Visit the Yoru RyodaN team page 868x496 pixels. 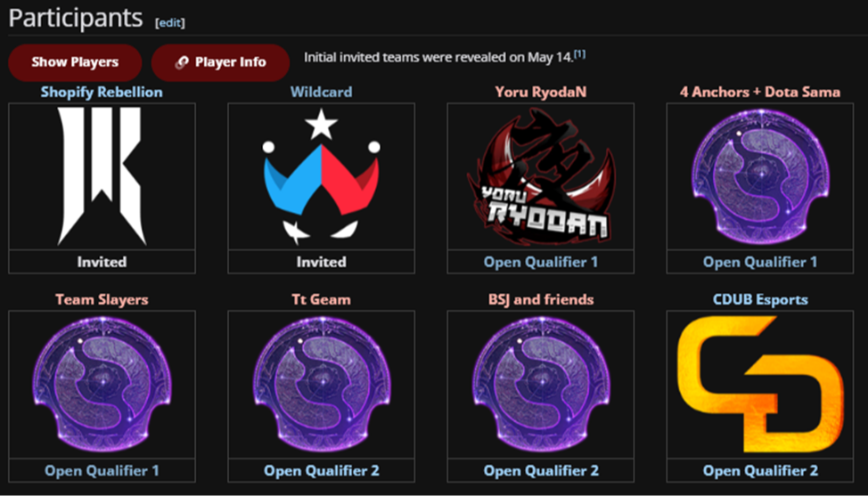tap(541, 92)
